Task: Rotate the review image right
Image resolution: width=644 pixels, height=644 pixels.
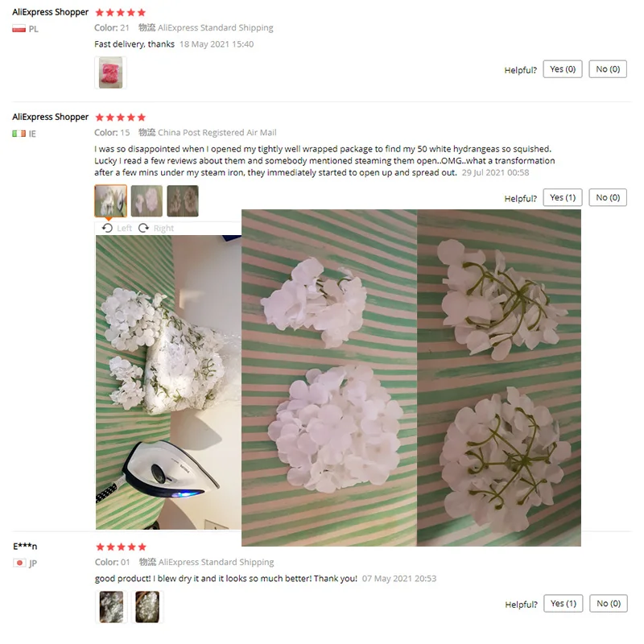Action: [x=156, y=228]
